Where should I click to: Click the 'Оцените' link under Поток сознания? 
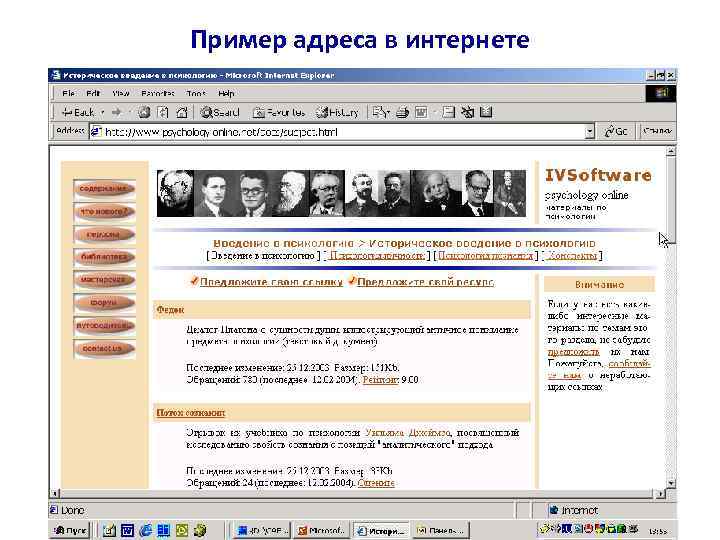point(376,483)
